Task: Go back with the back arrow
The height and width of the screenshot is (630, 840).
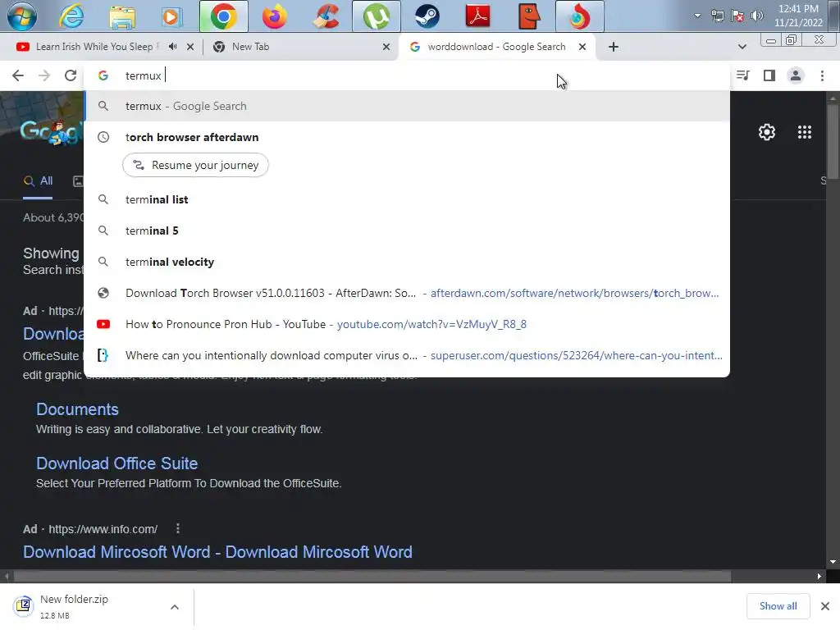Action: point(18,75)
